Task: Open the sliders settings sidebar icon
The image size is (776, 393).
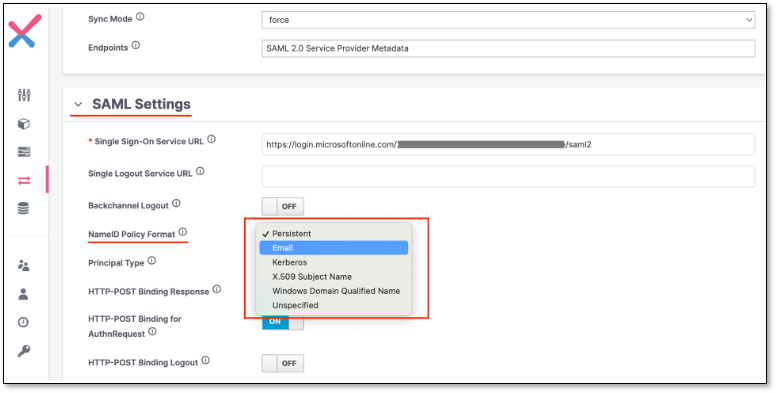Action: tap(24, 95)
